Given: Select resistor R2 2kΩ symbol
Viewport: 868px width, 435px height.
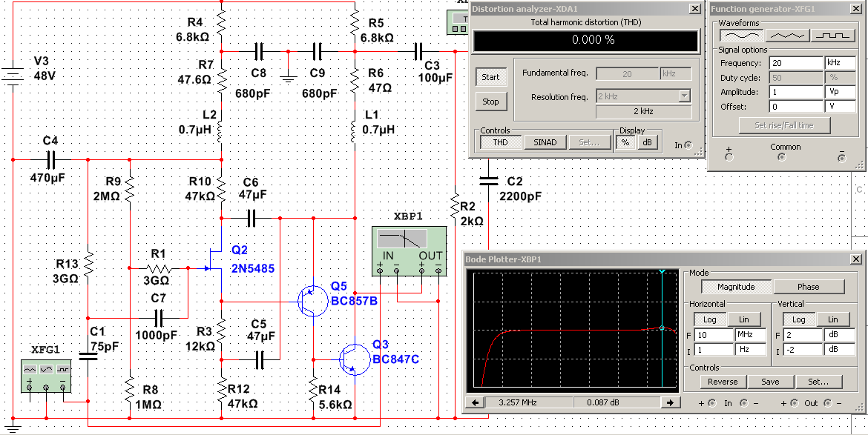Looking at the screenshot, I should [x=455, y=206].
